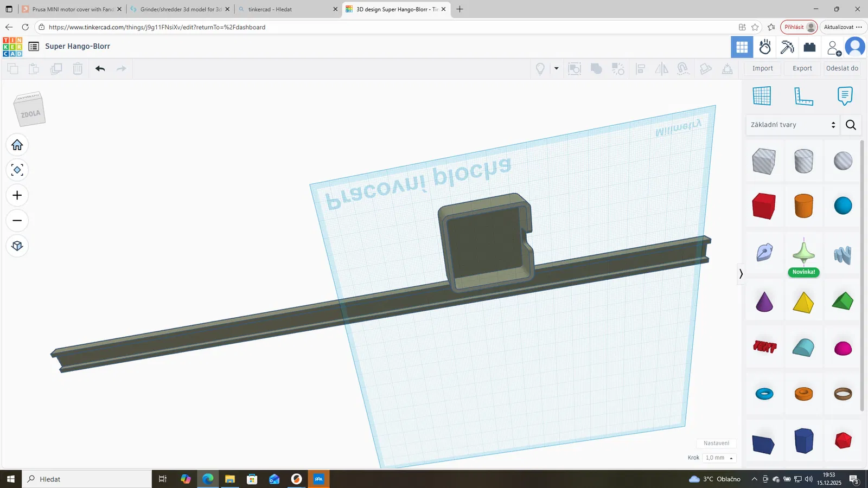Zoom in with the plus button
This screenshot has width=868, height=488.
(x=17, y=195)
